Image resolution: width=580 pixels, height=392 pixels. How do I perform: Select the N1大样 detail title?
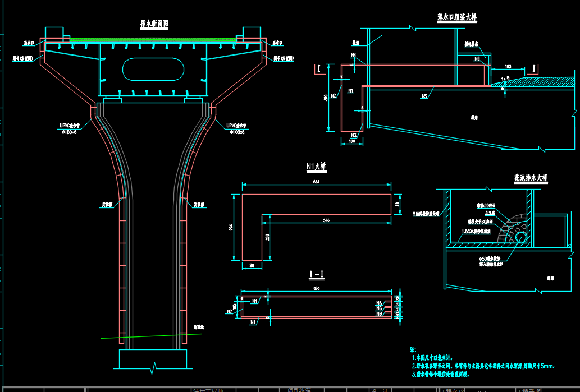pos(316,167)
